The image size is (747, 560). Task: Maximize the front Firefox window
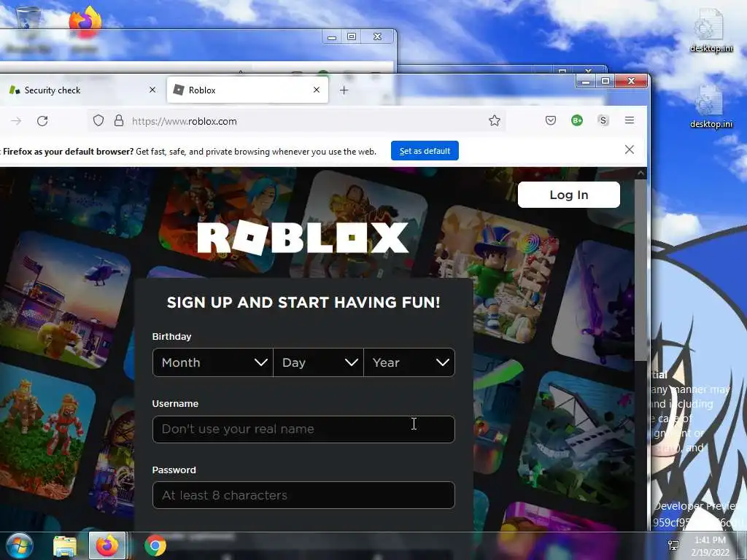(605, 82)
